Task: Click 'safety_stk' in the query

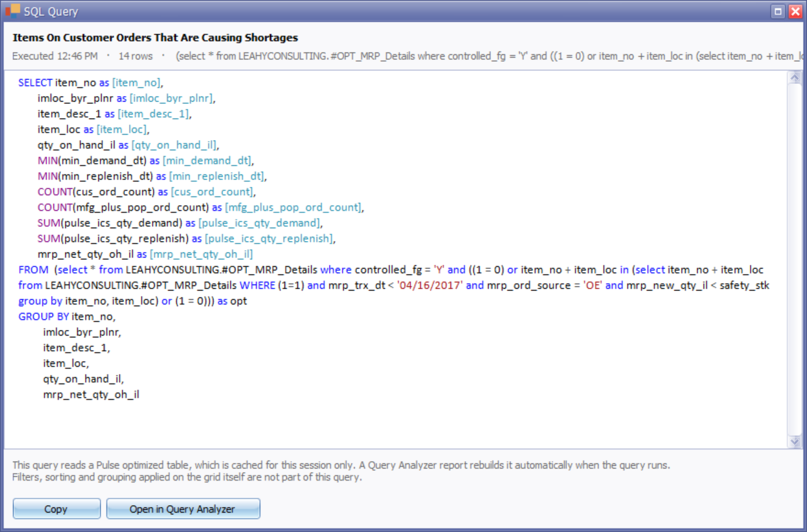Action: point(743,285)
